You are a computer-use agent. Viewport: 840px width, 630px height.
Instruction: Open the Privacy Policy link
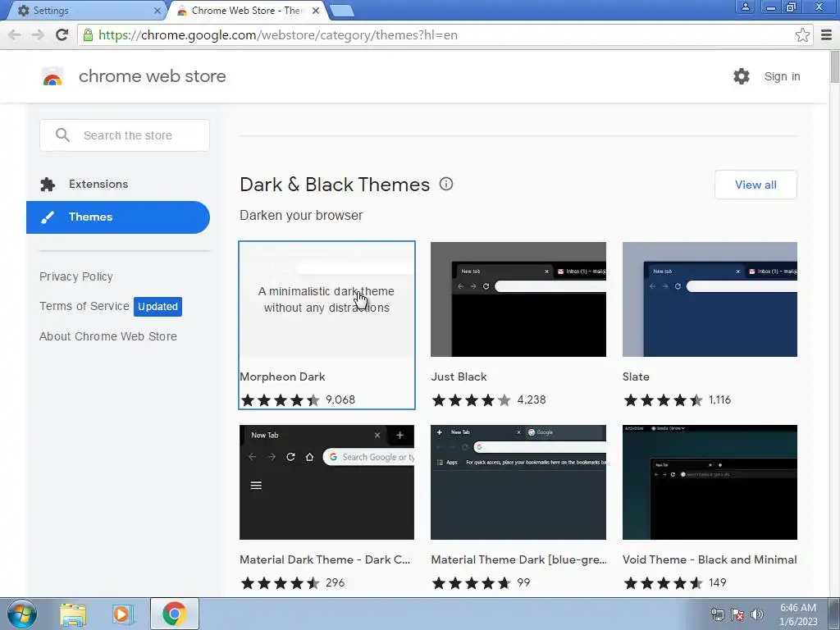(76, 276)
